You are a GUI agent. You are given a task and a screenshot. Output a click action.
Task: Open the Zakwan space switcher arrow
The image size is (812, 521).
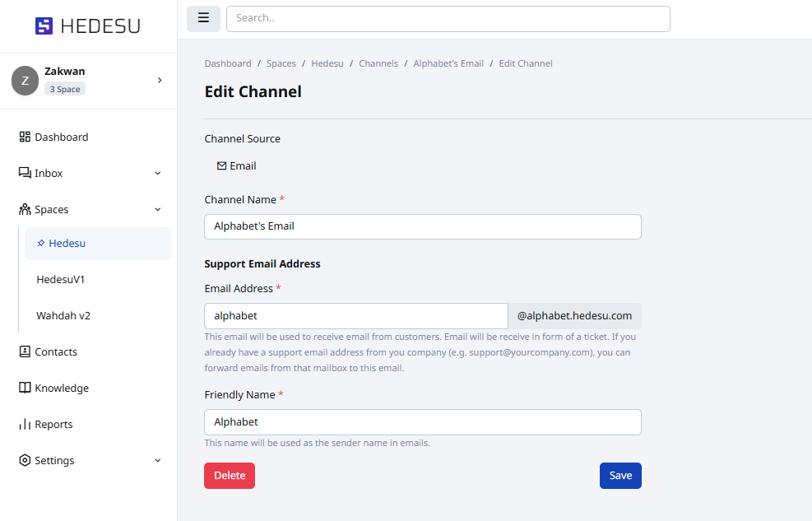[x=160, y=80]
